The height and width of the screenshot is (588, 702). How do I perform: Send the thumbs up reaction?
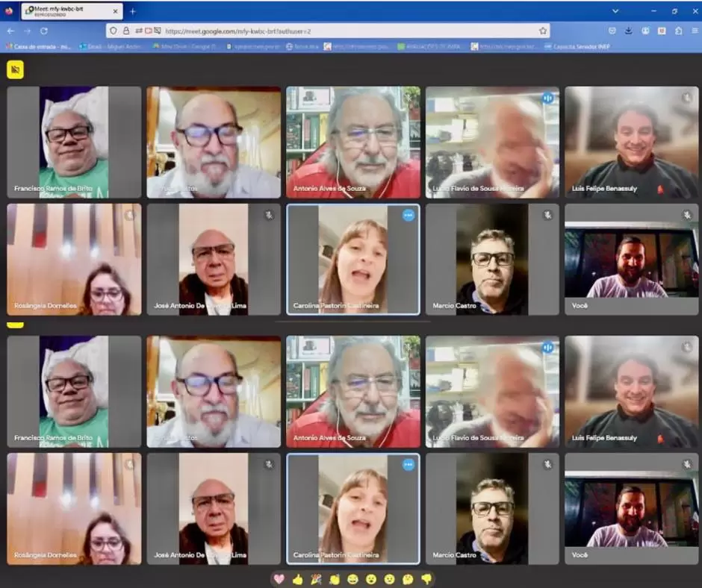298,579
